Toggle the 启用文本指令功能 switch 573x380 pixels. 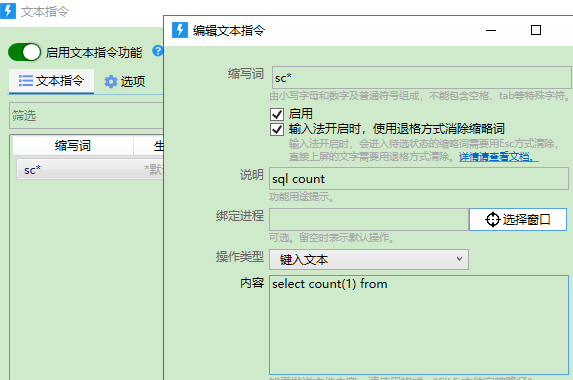[24, 52]
